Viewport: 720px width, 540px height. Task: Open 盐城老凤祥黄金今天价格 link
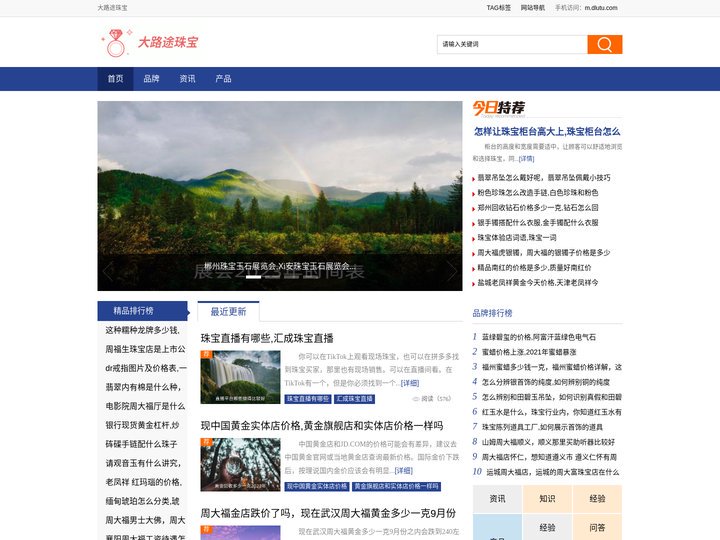click(538, 283)
